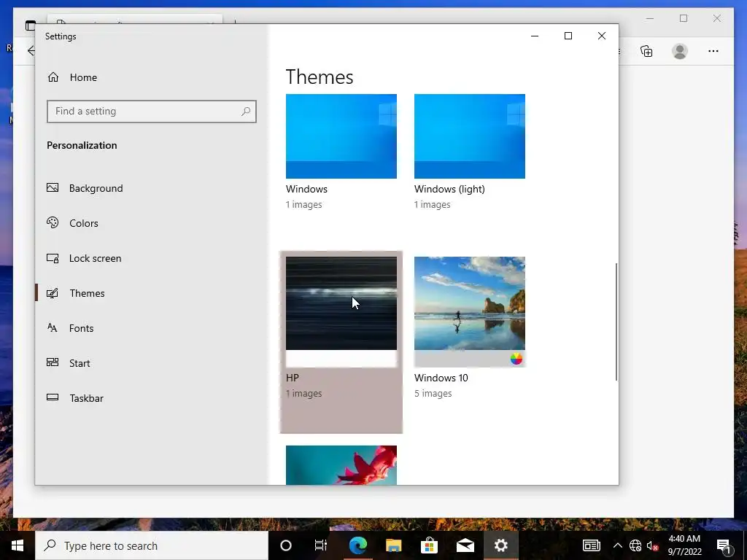Image resolution: width=747 pixels, height=560 pixels.
Task: Click the Windows (light) theme name label
Action: click(449, 189)
